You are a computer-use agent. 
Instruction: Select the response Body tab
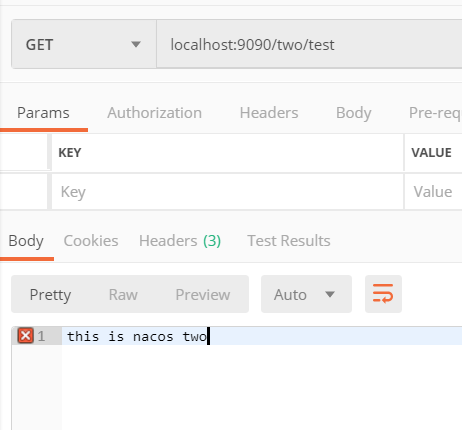26,241
